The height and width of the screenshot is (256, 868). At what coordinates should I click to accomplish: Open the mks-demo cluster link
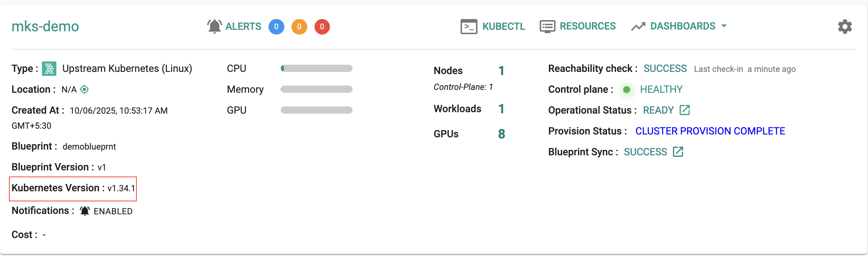[45, 26]
